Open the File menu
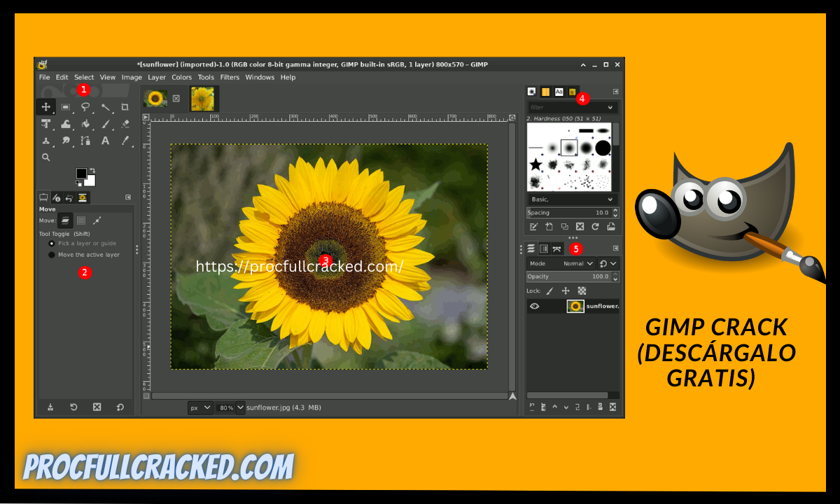Viewport: 840px width, 504px height. click(44, 77)
